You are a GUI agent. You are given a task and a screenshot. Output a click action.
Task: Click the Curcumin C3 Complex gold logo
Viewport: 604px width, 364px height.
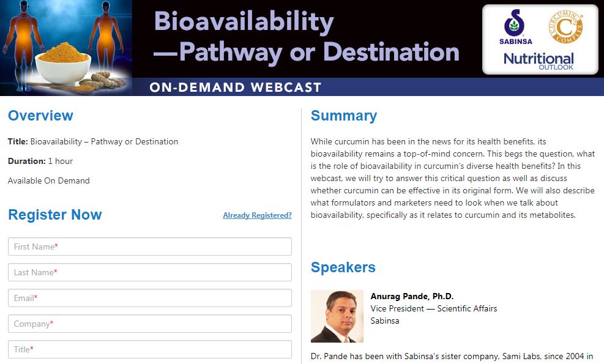565,27
